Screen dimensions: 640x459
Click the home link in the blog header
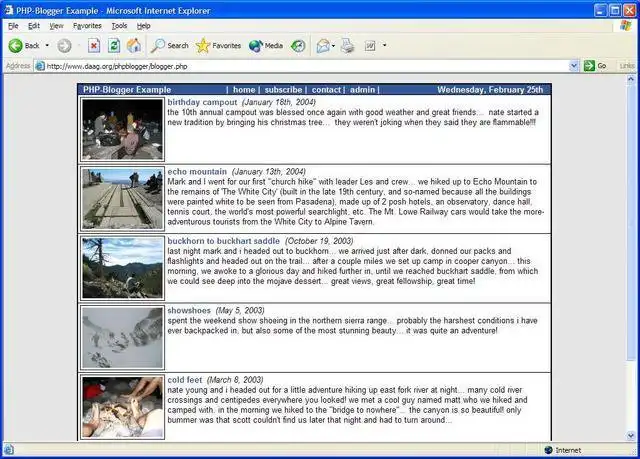click(x=244, y=90)
